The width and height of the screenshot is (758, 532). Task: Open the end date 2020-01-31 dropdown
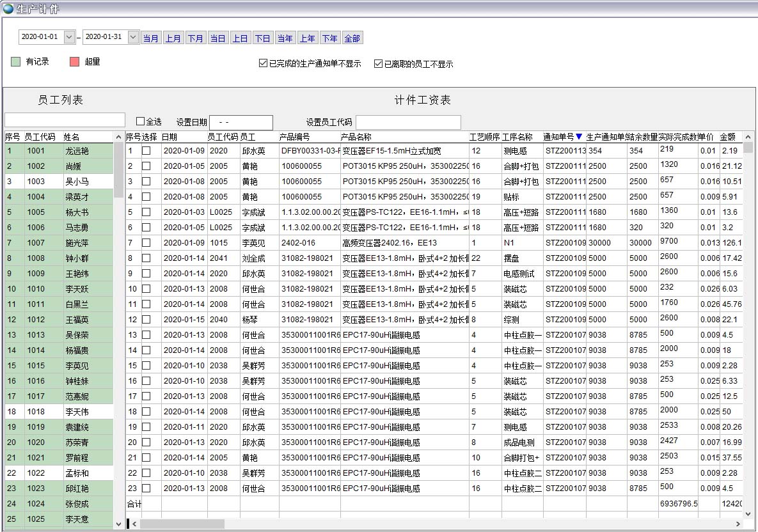pyautogui.click(x=133, y=37)
